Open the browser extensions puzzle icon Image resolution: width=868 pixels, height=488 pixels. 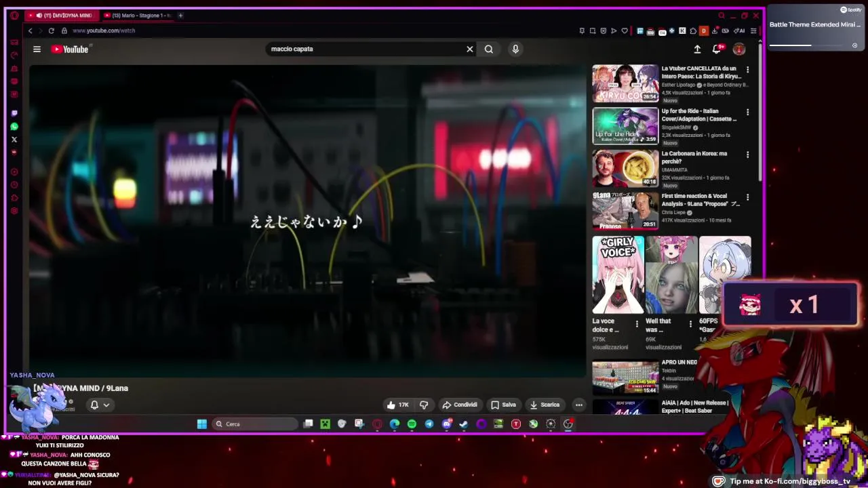click(692, 30)
